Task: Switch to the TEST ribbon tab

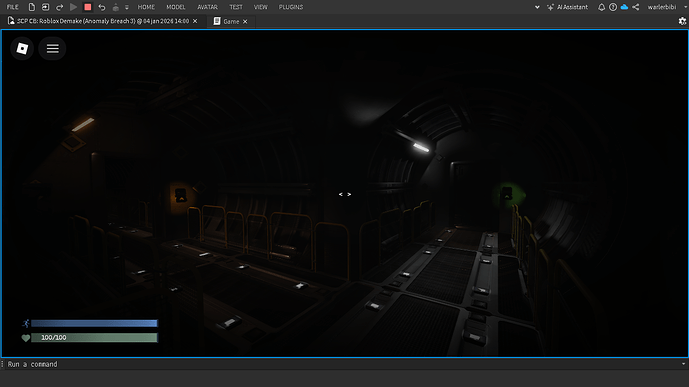Action: click(x=236, y=7)
